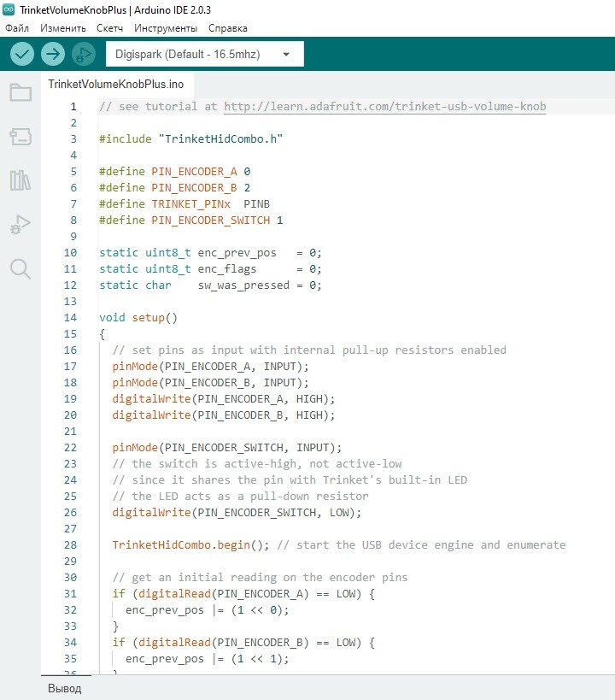This screenshot has height=700, width=615.
Task: Click PIN_ENCODER_A on the define line
Action: pyautogui.click(x=194, y=172)
